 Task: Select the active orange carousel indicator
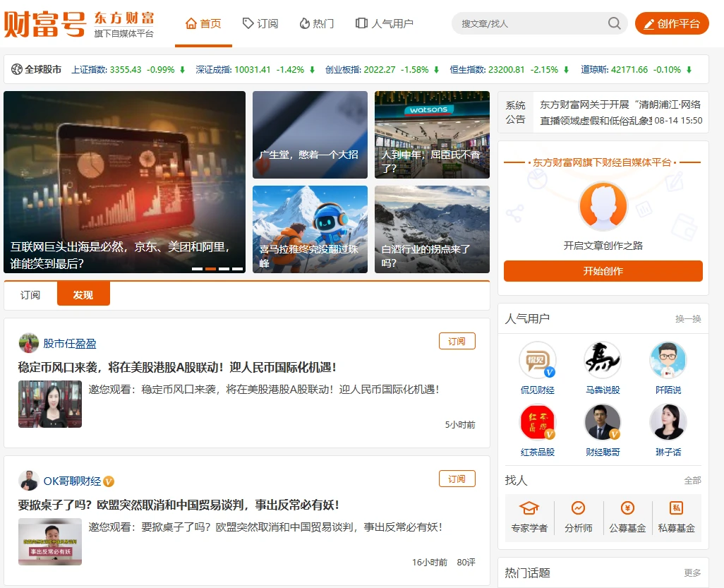pos(210,269)
